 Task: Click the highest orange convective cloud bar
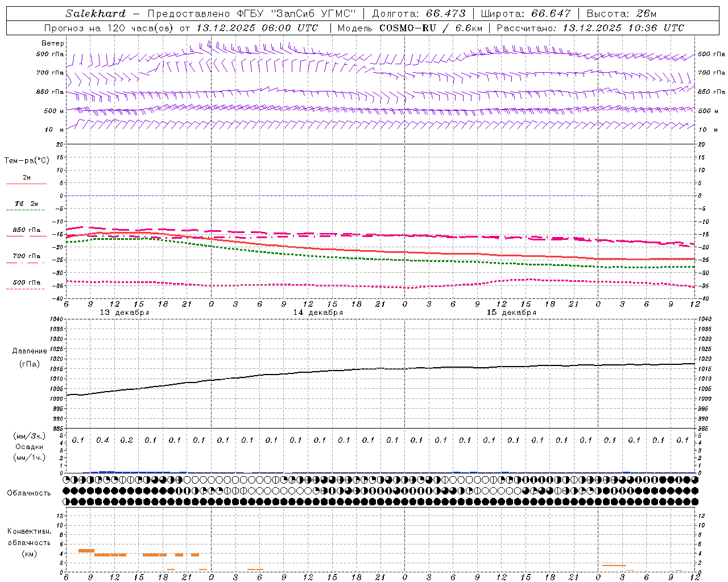pyautogui.click(x=86, y=550)
